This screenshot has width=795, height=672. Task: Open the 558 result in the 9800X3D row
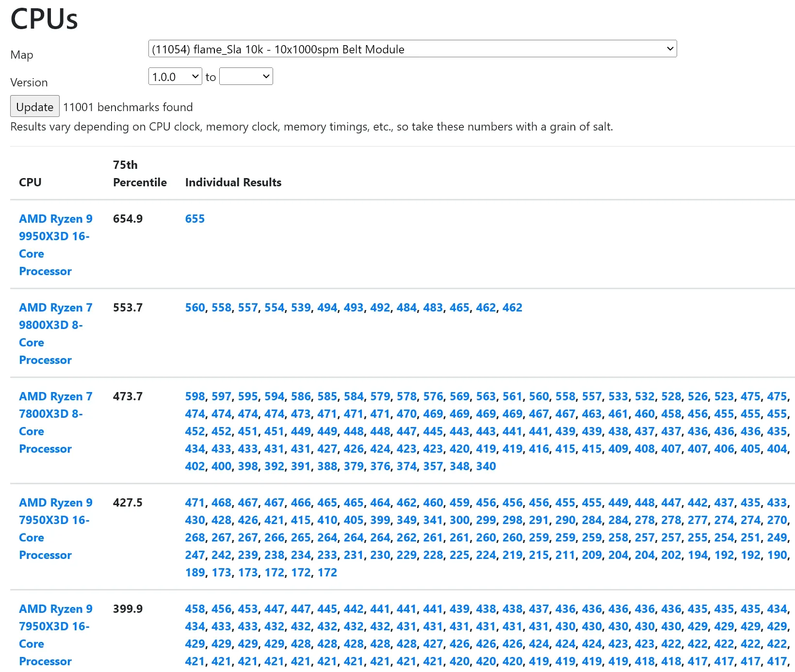(222, 308)
